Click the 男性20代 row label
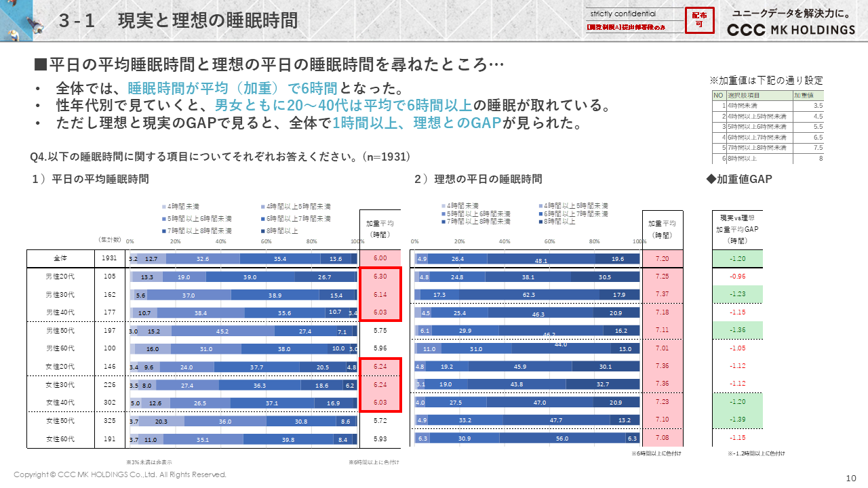 pos(60,277)
